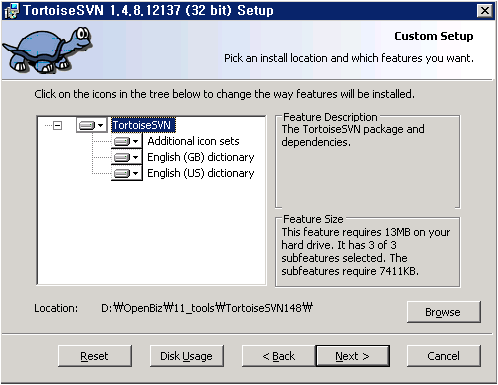Click the Custom Setup heading
The height and width of the screenshot is (385, 498).
pyautogui.click(x=434, y=36)
